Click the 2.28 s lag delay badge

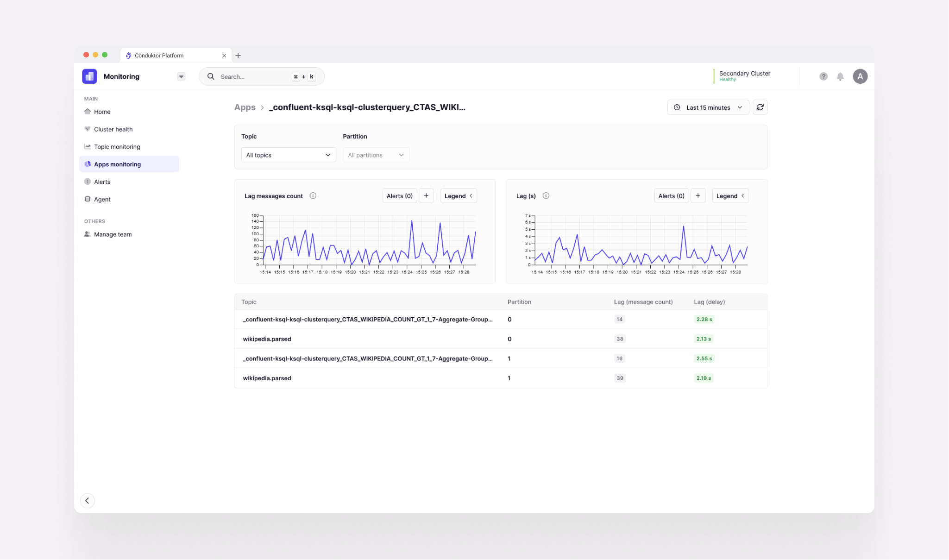(x=704, y=319)
